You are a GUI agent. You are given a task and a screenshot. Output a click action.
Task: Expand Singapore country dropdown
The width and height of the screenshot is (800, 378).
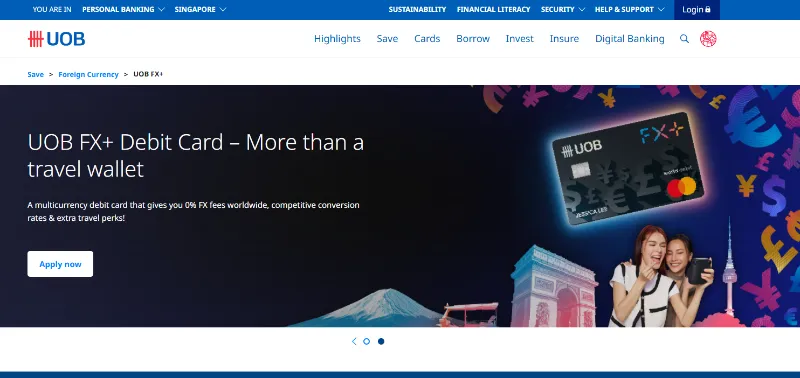click(200, 9)
